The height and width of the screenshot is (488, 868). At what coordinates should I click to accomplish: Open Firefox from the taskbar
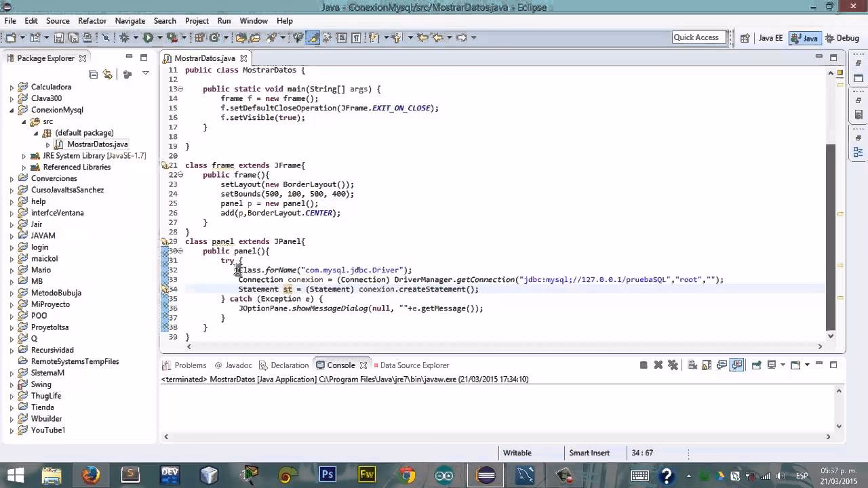click(90, 474)
